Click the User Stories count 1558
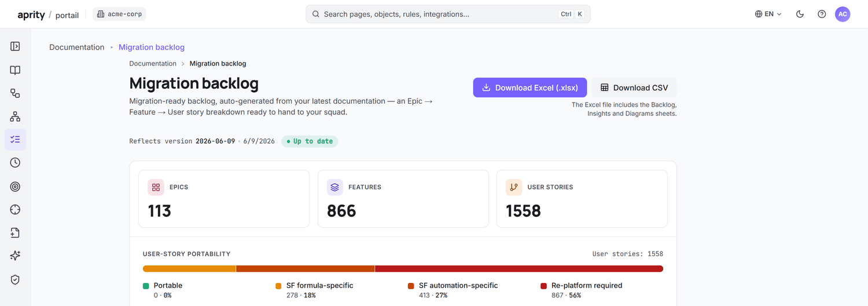Image resolution: width=868 pixels, height=306 pixels. point(523,211)
